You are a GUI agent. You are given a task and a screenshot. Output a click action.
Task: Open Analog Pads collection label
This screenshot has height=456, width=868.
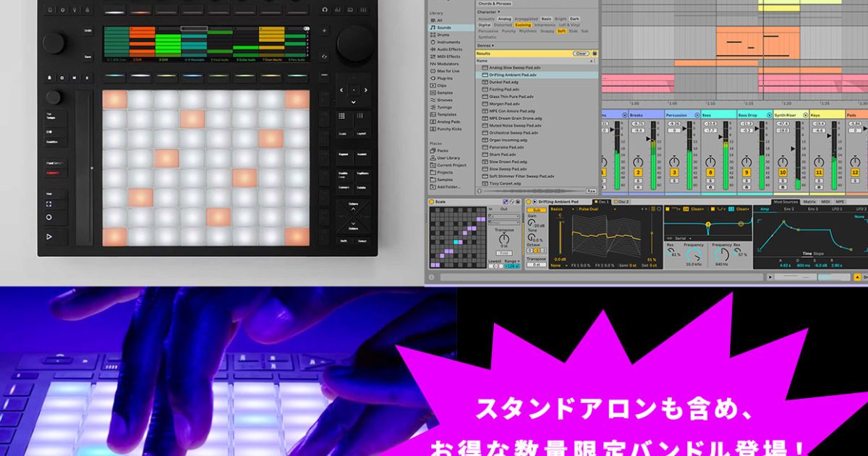coord(448,122)
